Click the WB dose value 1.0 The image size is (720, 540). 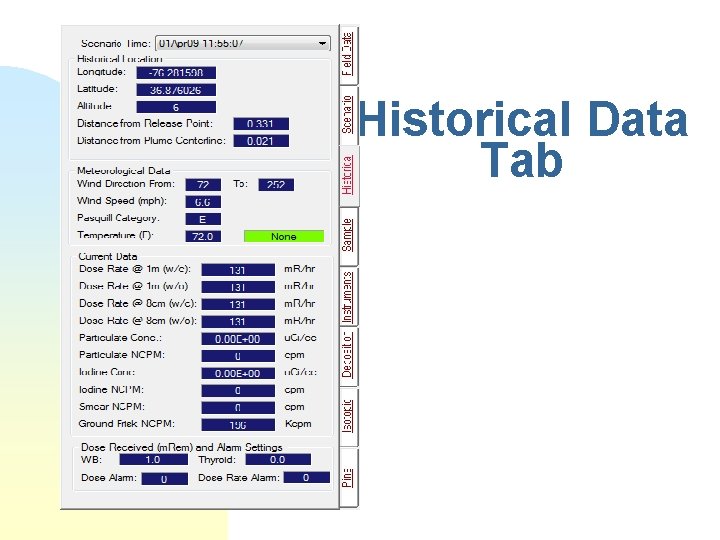tap(153, 460)
